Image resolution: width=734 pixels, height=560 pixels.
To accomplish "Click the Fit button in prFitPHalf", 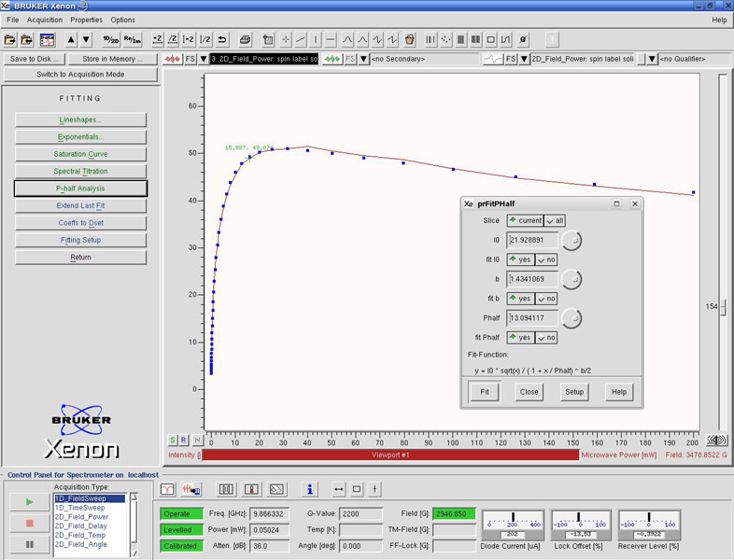I will [485, 392].
